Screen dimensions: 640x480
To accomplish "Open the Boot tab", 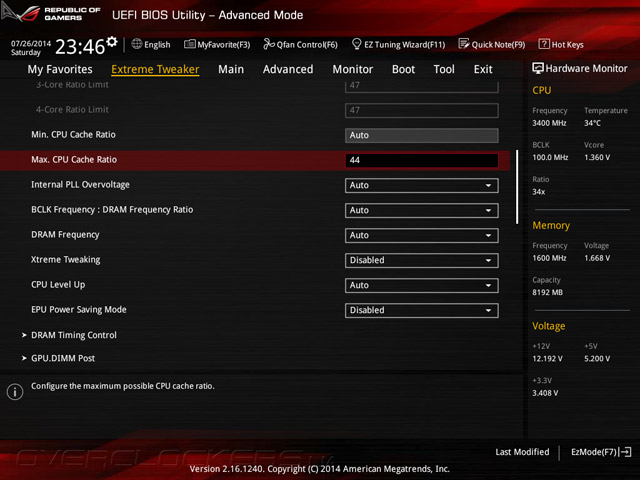I will click(403, 69).
